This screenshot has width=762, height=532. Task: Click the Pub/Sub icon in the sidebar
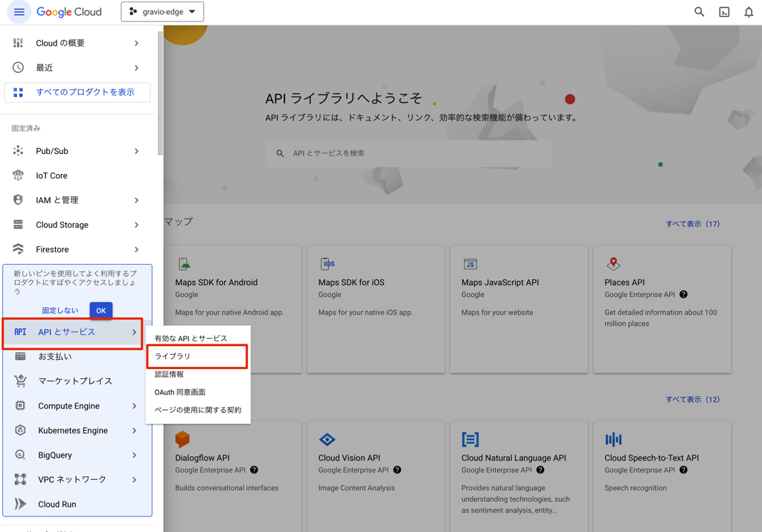click(18, 150)
